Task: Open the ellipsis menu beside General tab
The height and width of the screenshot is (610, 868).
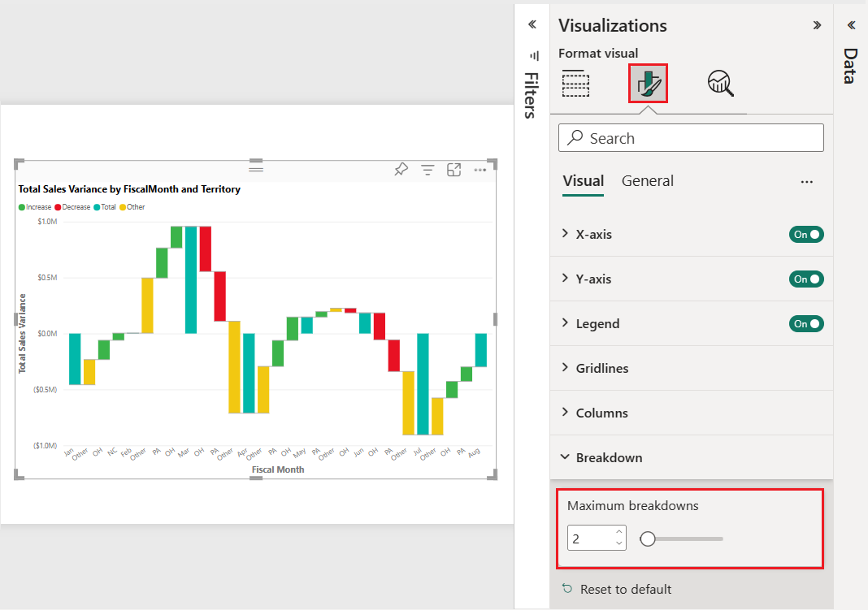Action: point(806,182)
